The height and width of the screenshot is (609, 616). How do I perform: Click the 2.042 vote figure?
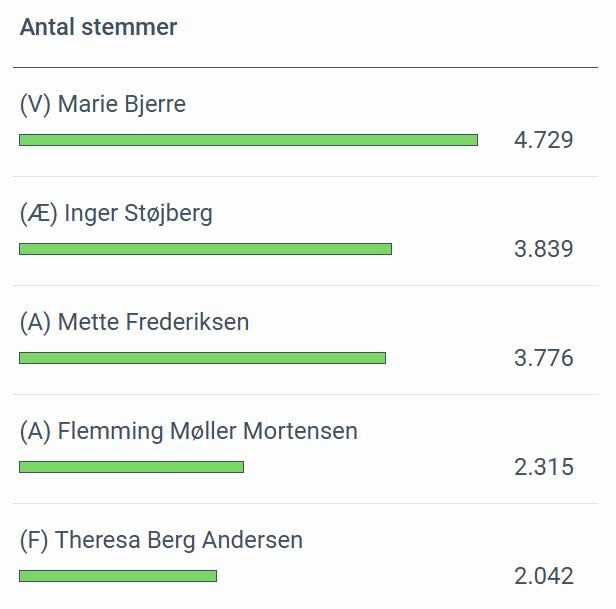pos(543,576)
